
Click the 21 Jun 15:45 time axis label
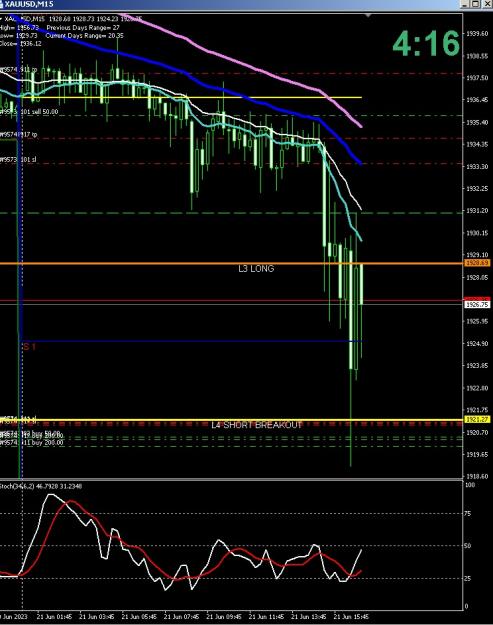(351, 616)
